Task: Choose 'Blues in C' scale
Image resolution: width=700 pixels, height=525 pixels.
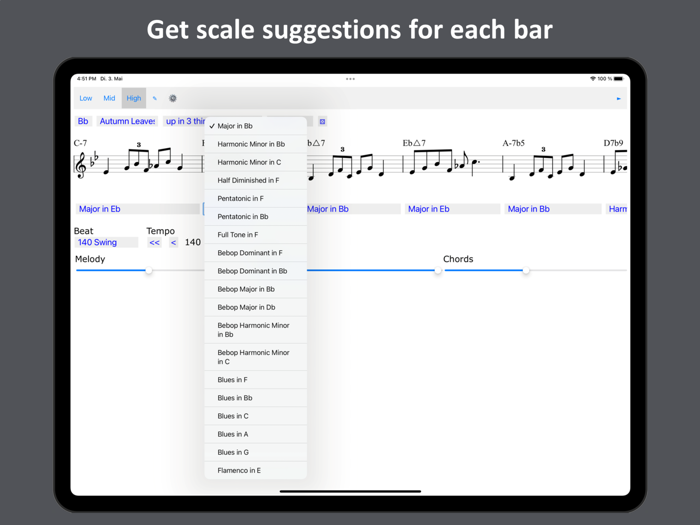Action: pyautogui.click(x=255, y=416)
